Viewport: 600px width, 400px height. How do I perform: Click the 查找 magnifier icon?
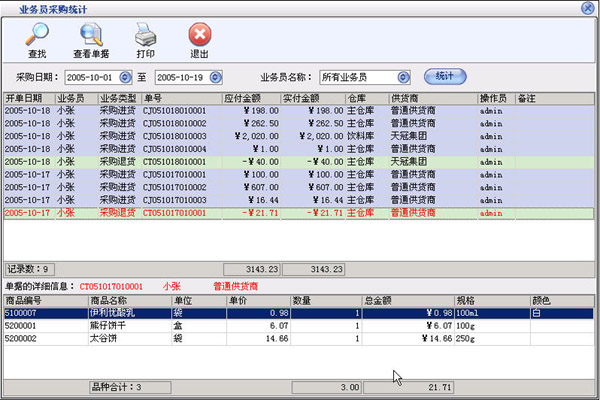click(37, 36)
